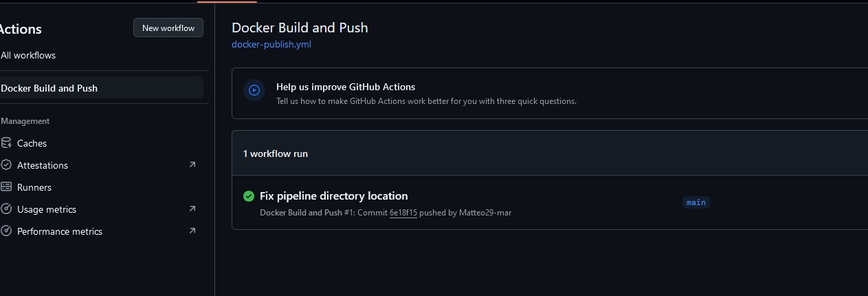868x296 pixels.
Task: Click the New workflow button
Action: 168,28
